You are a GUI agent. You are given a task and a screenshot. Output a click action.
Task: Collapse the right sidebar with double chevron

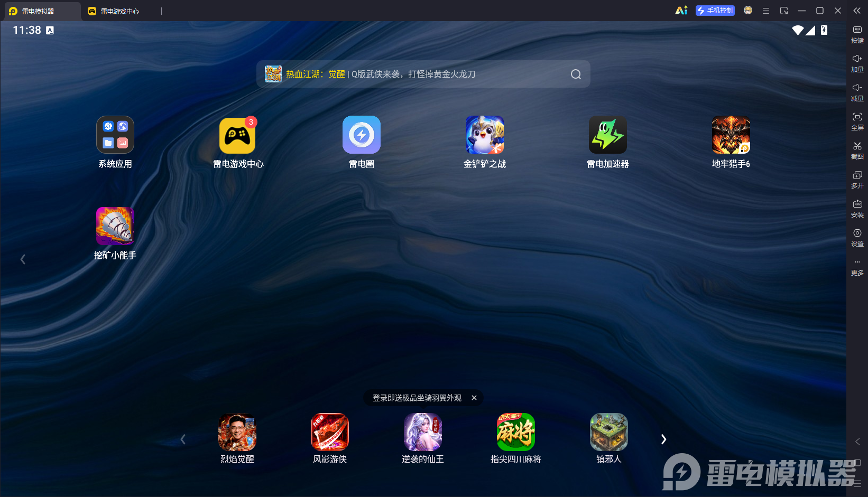click(857, 11)
